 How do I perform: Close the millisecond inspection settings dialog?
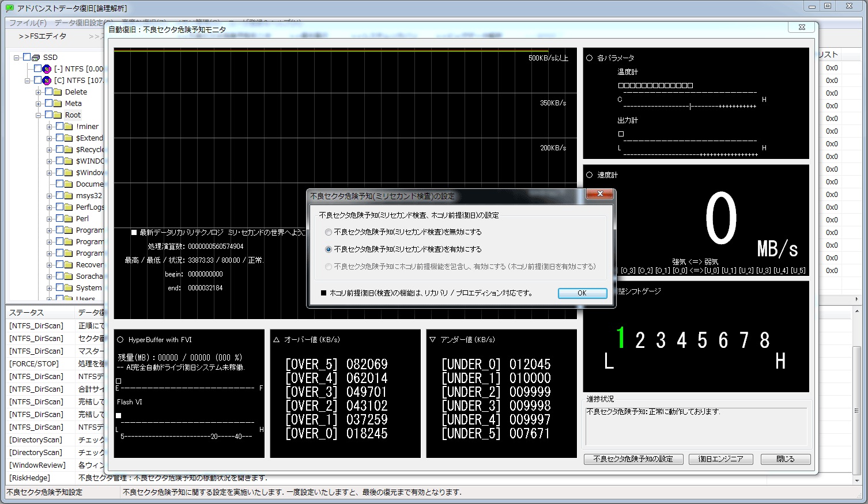click(599, 194)
